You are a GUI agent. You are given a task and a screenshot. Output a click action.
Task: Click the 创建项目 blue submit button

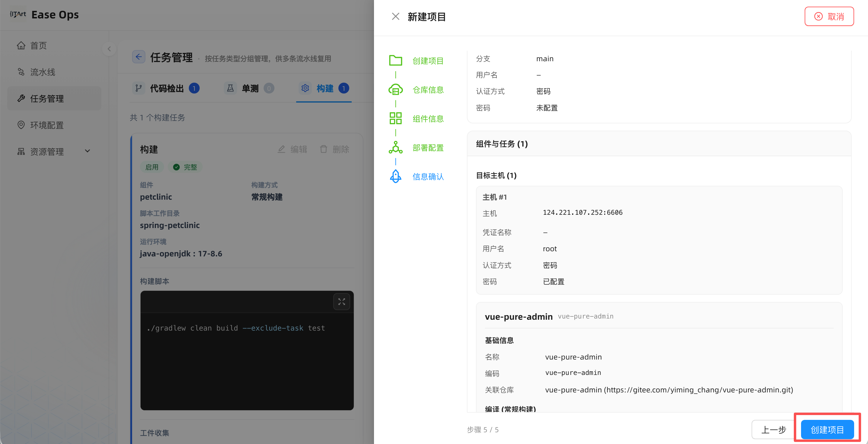[x=827, y=430]
